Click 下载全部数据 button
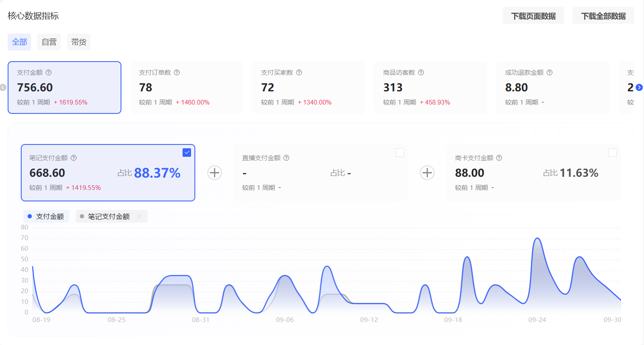 603,16
